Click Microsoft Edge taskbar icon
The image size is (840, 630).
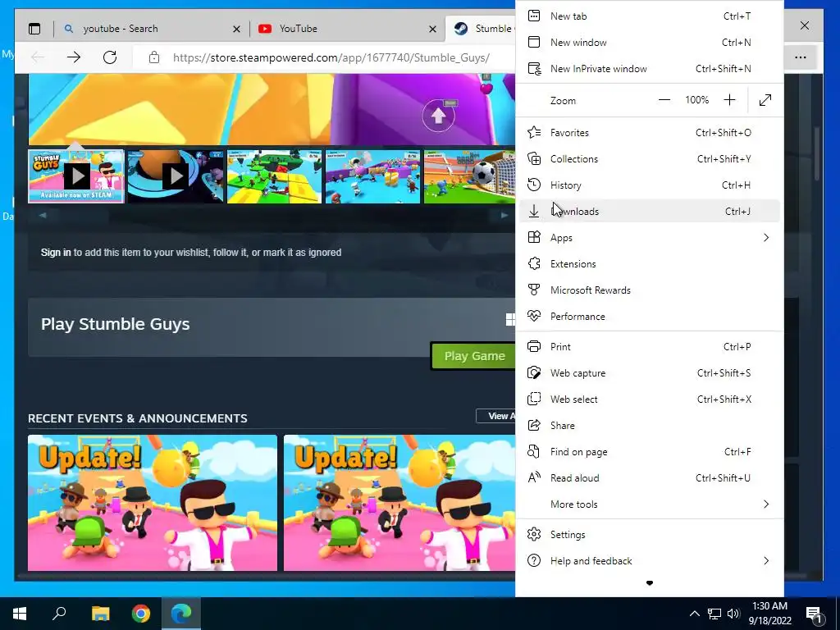181,614
